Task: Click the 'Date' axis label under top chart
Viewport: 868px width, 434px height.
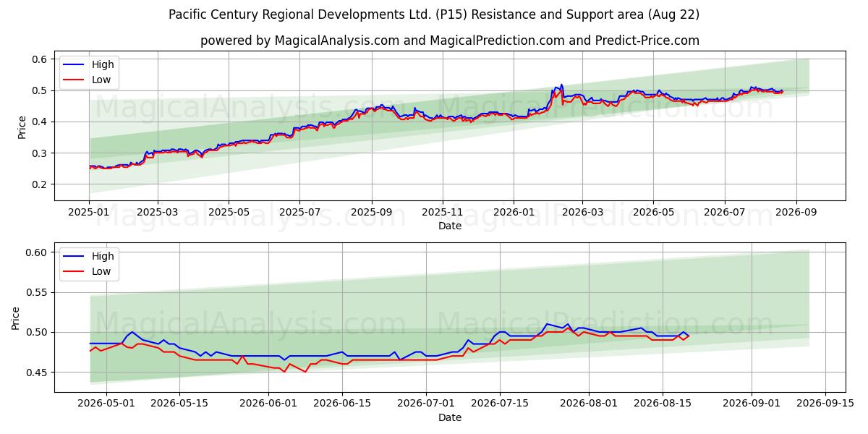Action: tap(450, 226)
